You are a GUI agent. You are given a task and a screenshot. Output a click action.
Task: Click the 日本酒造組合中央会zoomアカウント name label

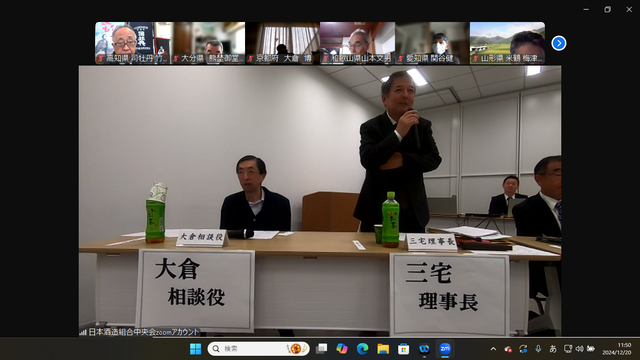point(144,332)
